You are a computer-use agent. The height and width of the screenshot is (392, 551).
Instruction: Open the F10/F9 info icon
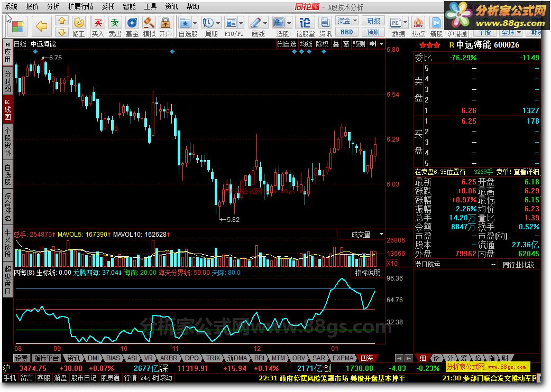[x=231, y=23]
